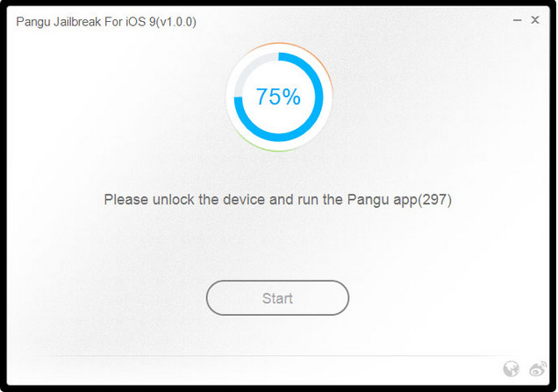Select the Pangu Jailbreak For iOS 9 title

[x=106, y=22]
